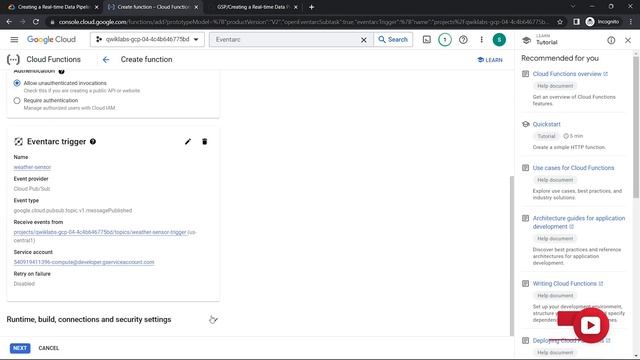The height and width of the screenshot is (360, 640).
Task: Select Allow unauthenticated invocations
Action: coord(17,83)
